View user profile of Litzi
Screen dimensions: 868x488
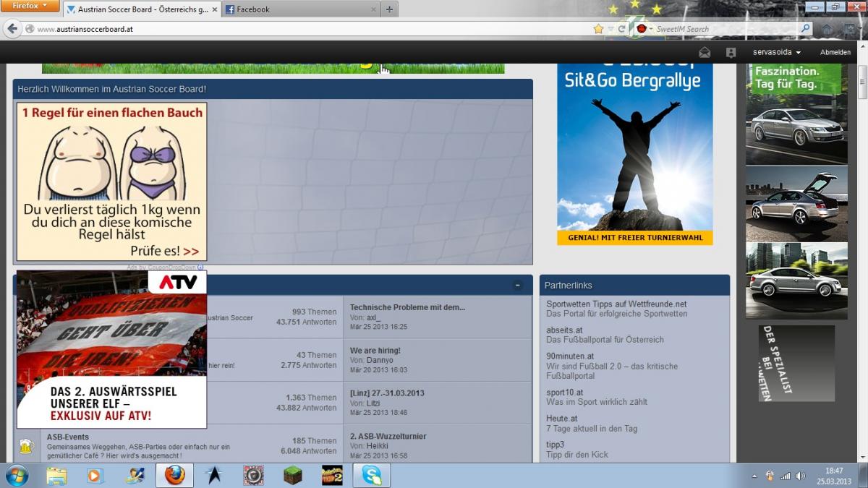pyautogui.click(x=373, y=403)
